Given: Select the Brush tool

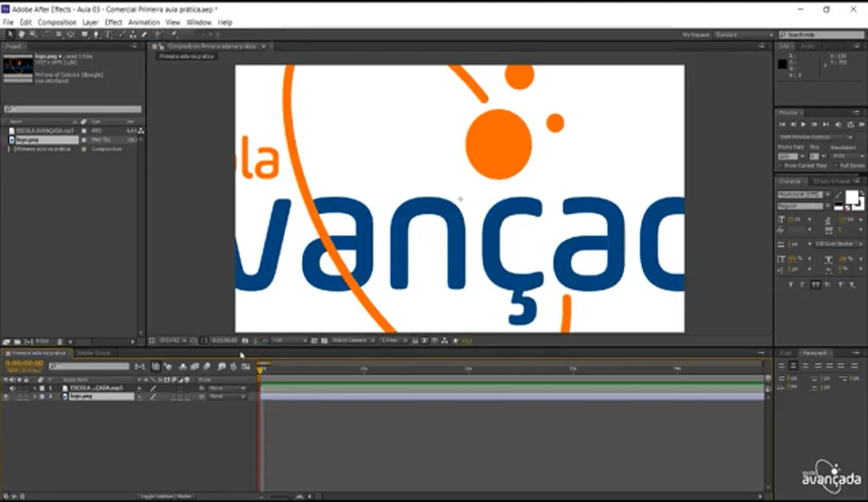Looking at the screenshot, I should click(x=121, y=34).
